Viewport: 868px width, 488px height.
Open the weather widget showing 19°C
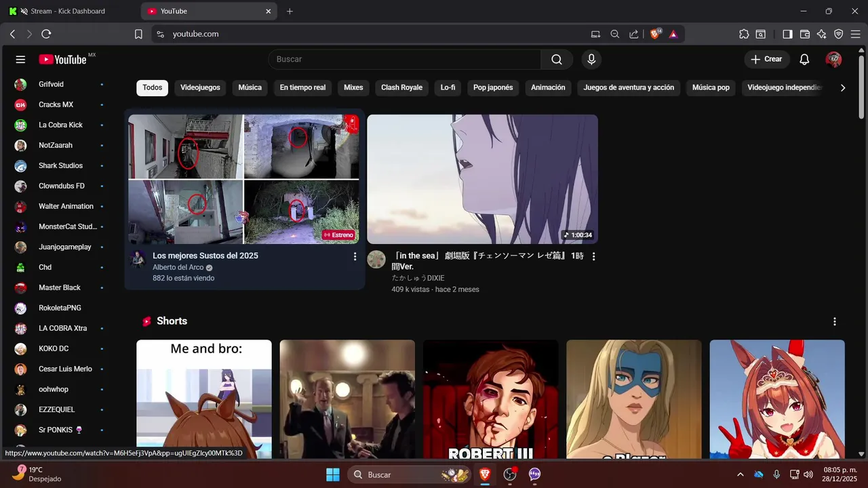37,474
